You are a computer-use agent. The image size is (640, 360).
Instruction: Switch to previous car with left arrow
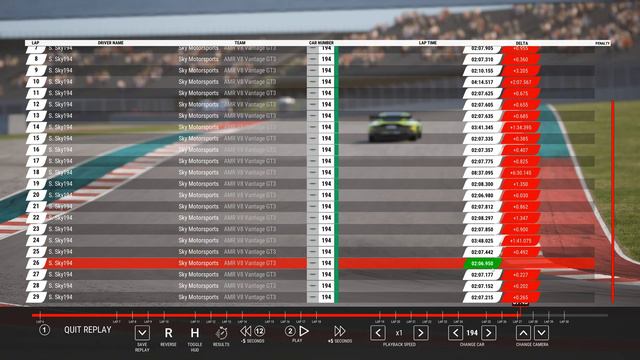pos(456,333)
